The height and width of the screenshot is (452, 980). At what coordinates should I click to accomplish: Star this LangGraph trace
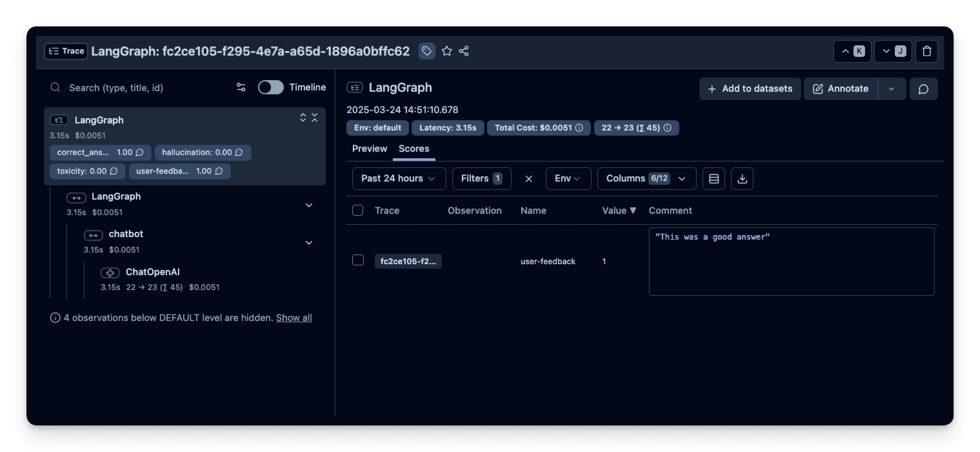tap(447, 51)
